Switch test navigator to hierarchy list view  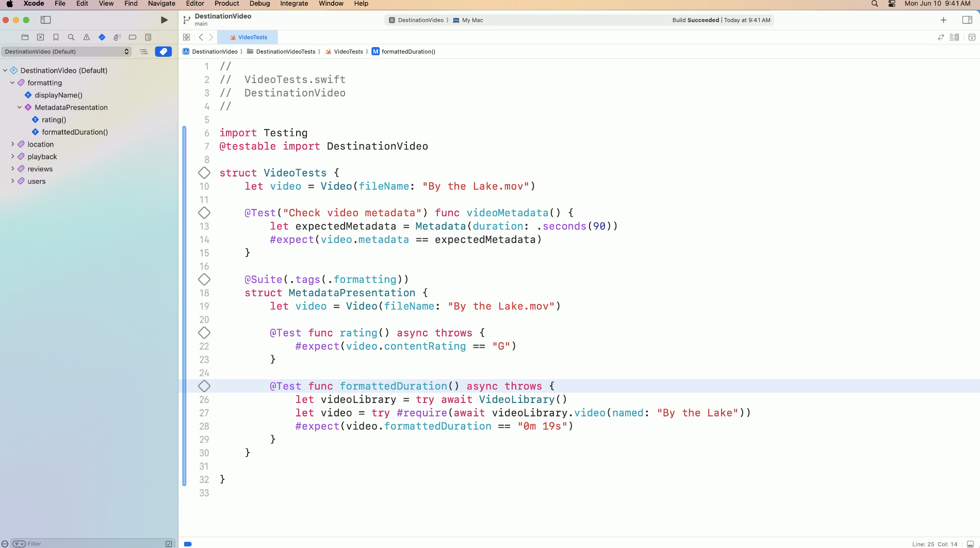[144, 52]
